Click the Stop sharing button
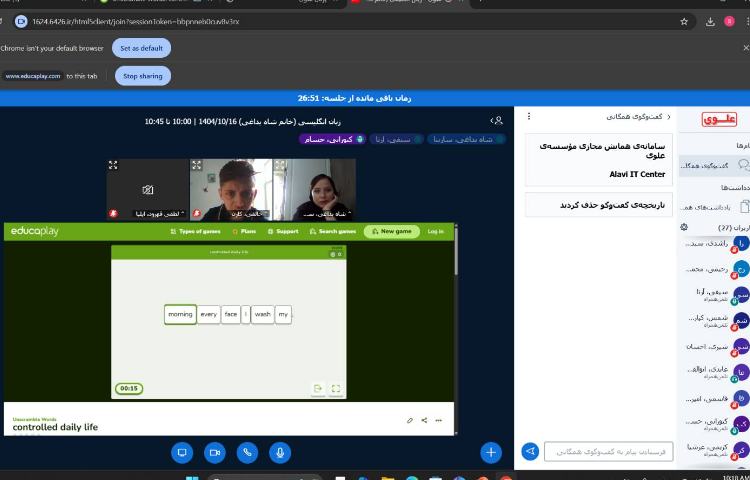 pyautogui.click(x=143, y=76)
